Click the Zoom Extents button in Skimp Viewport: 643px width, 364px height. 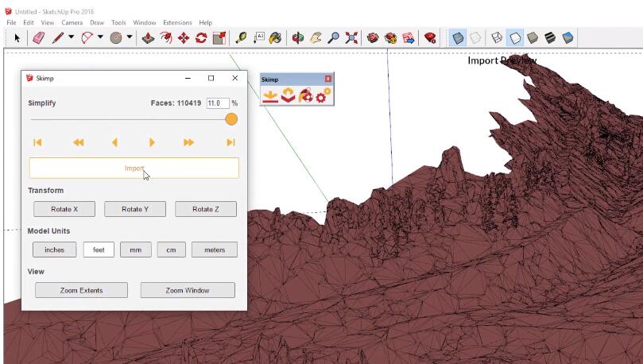point(81,290)
